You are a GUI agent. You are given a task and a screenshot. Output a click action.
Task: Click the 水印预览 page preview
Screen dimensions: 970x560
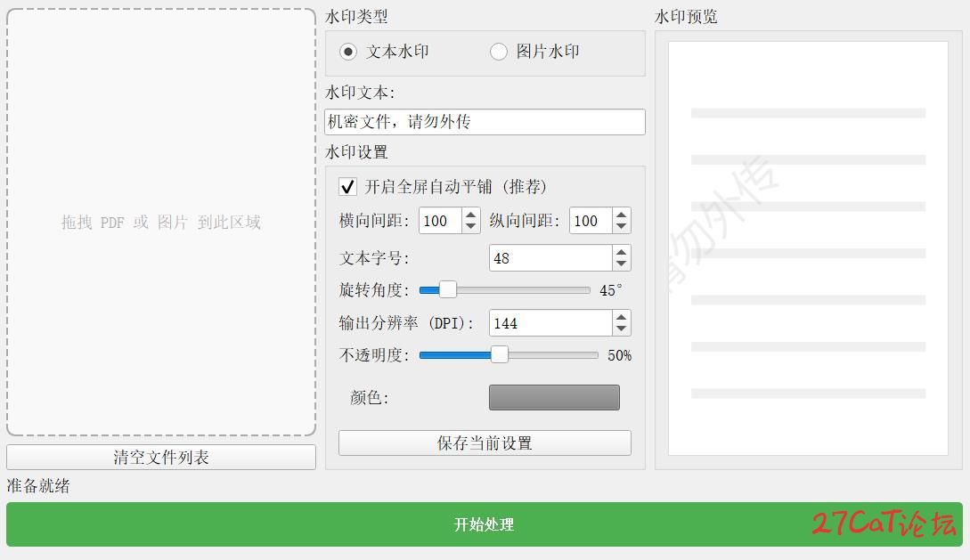[x=808, y=248]
